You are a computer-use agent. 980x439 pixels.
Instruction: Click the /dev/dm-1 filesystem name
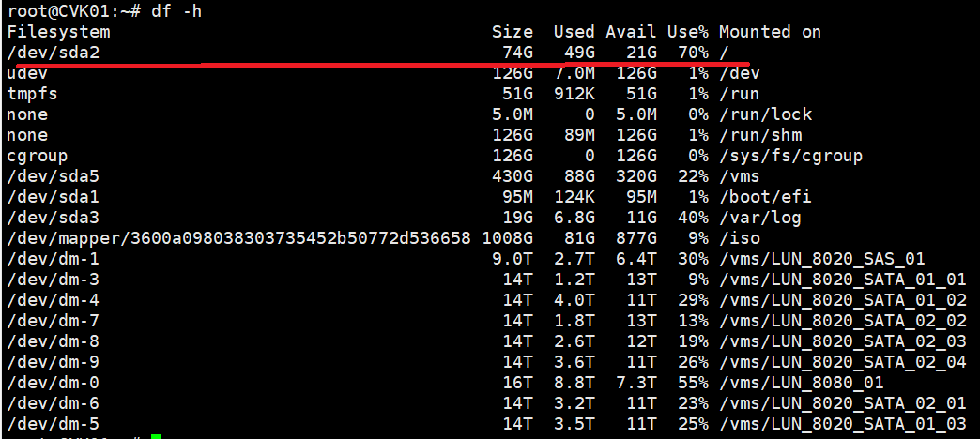(x=54, y=259)
